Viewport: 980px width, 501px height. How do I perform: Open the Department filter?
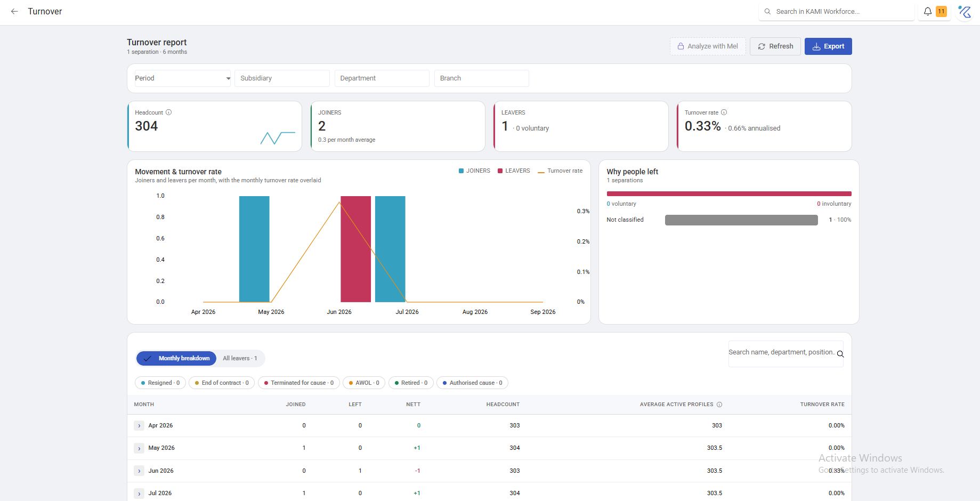tap(382, 78)
